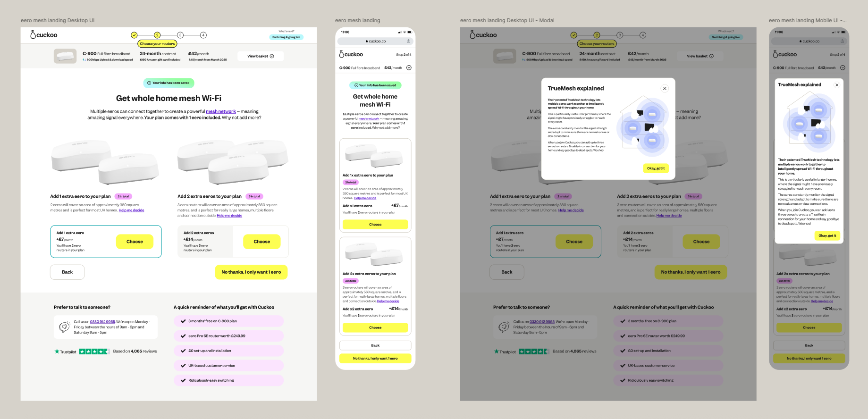868x419 pixels.
Task: Select 'eero mesh landing Desktop UI - Modal' frame title
Action: pos(507,20)
